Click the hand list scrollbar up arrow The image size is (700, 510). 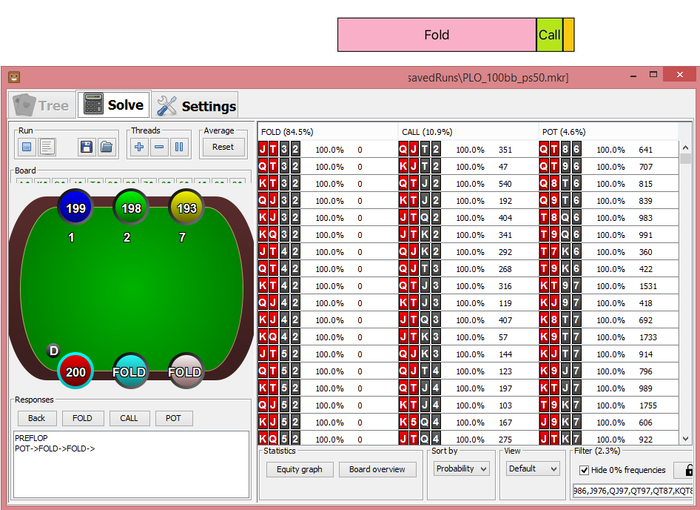(x=686, y=148)
